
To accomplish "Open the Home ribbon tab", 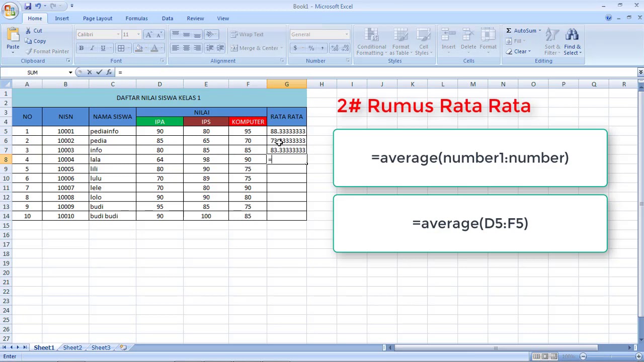I will point(35,19).
